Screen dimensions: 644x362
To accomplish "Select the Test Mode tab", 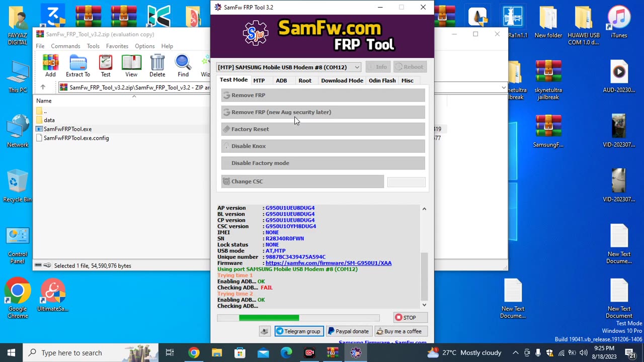I will 233,80.
